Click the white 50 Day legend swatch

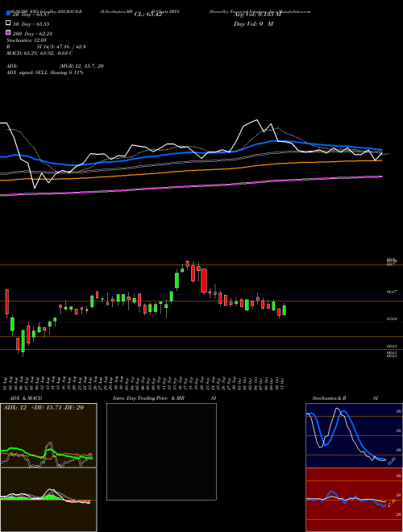click(x=8, y=23)
